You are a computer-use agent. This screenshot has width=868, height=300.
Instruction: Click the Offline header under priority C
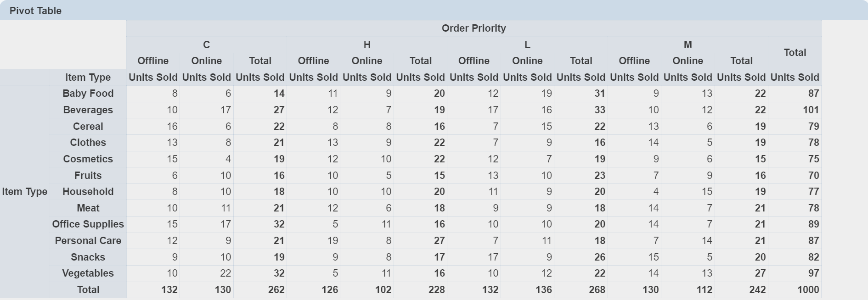[x=153, y=61]
